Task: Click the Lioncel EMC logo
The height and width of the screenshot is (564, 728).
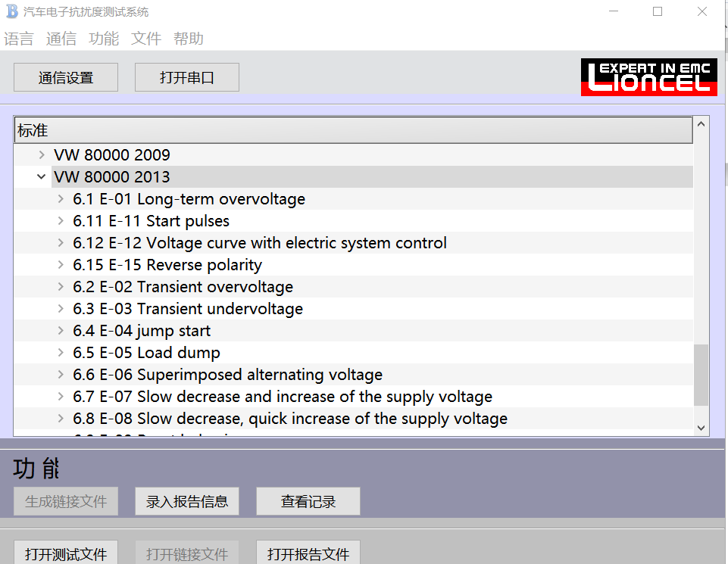Action: pos(648,77)
